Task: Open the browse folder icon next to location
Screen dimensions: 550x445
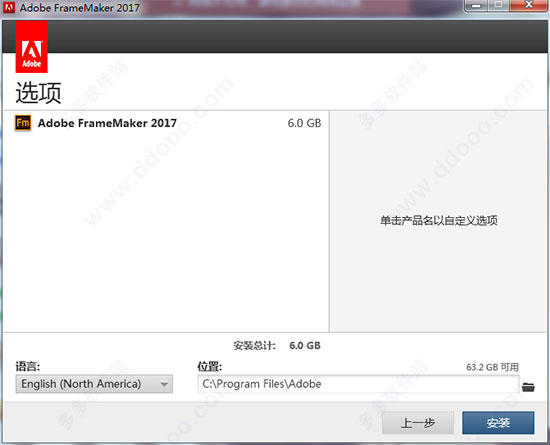Action: 528,387
